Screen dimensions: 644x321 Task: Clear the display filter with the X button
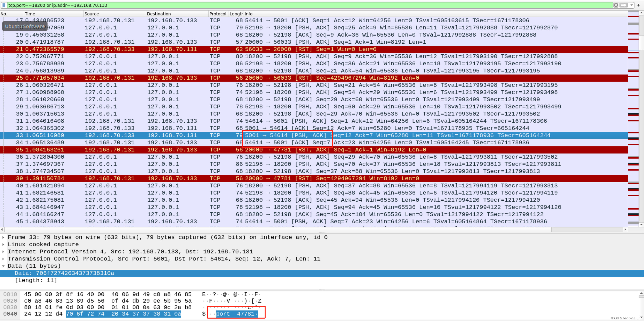pyautogui.click(x=616, y=5)
